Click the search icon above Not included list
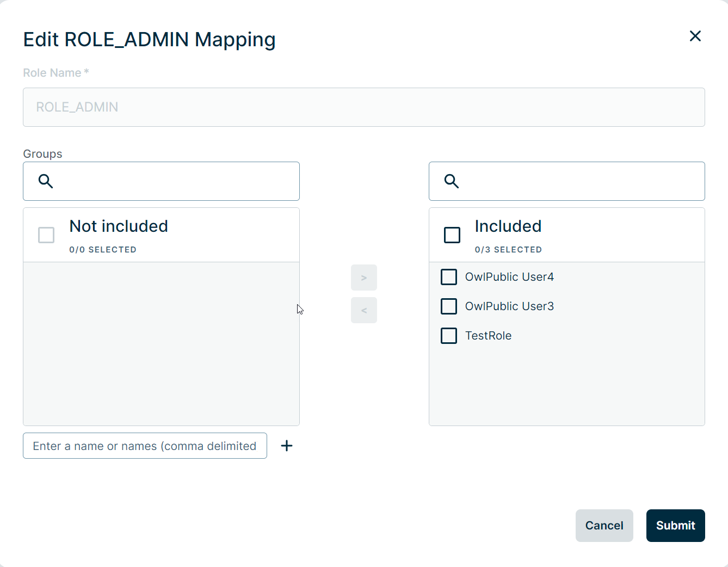 click(x=46, y=181)
